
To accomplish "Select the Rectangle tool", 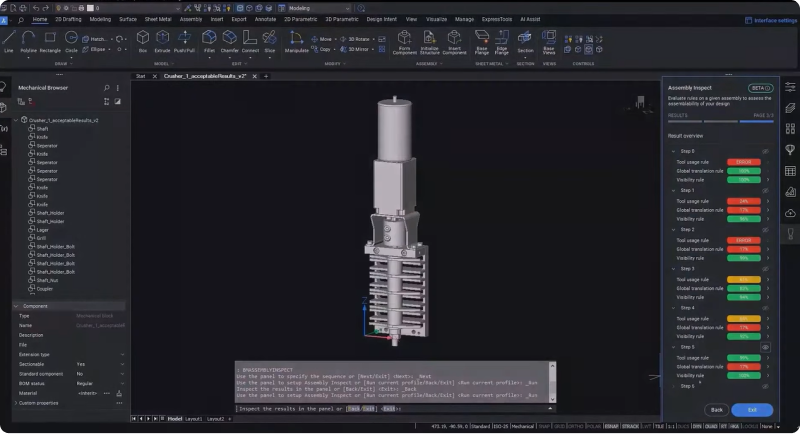I will pyautogui.click(x=50, y=41).
